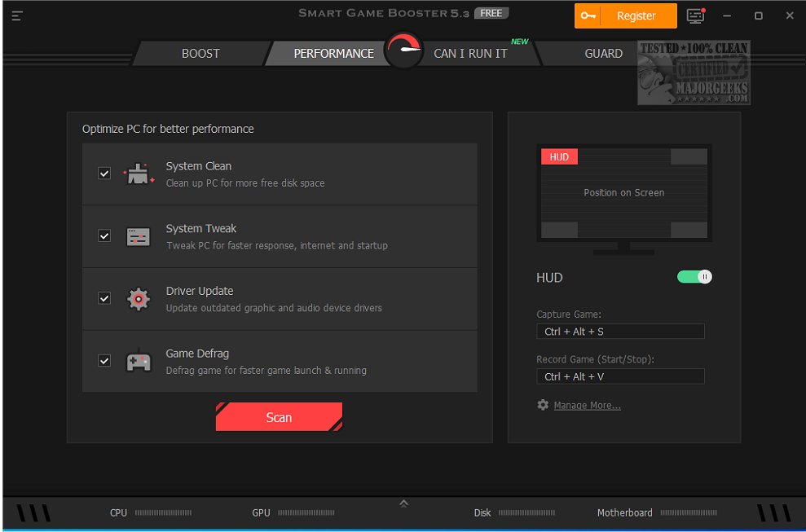Click the System Clean broom icon
Screen dimensions: 806x532
tap(139, 174)
